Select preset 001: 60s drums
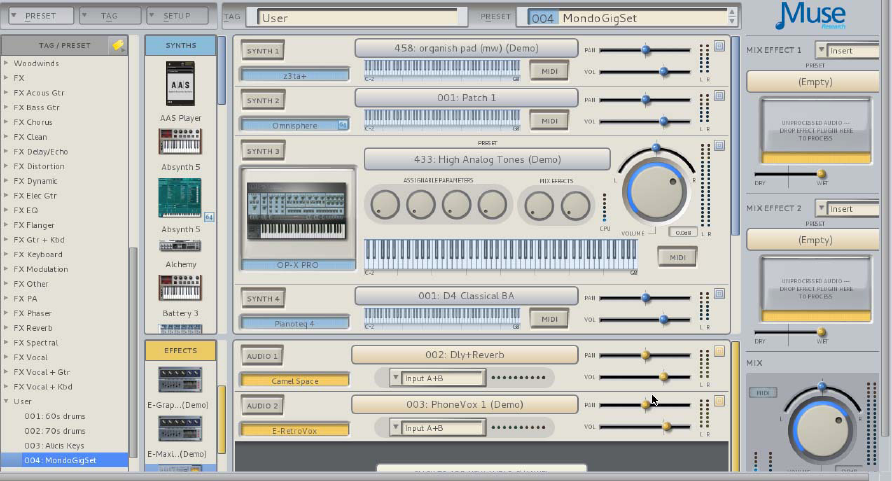Screen dimensions: 892x481 click(55, 416)
